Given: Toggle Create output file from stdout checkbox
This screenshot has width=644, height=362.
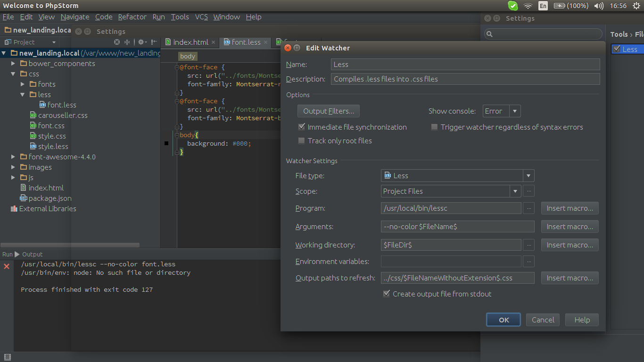Looking at the screenshot, I should (387, 294).
